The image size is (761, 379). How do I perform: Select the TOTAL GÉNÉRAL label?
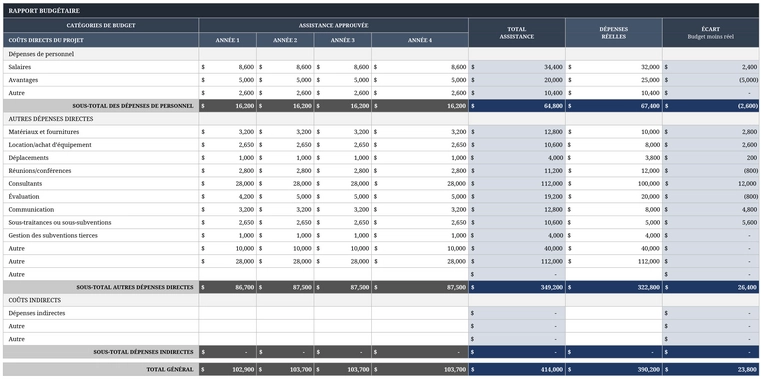[101, 369]
